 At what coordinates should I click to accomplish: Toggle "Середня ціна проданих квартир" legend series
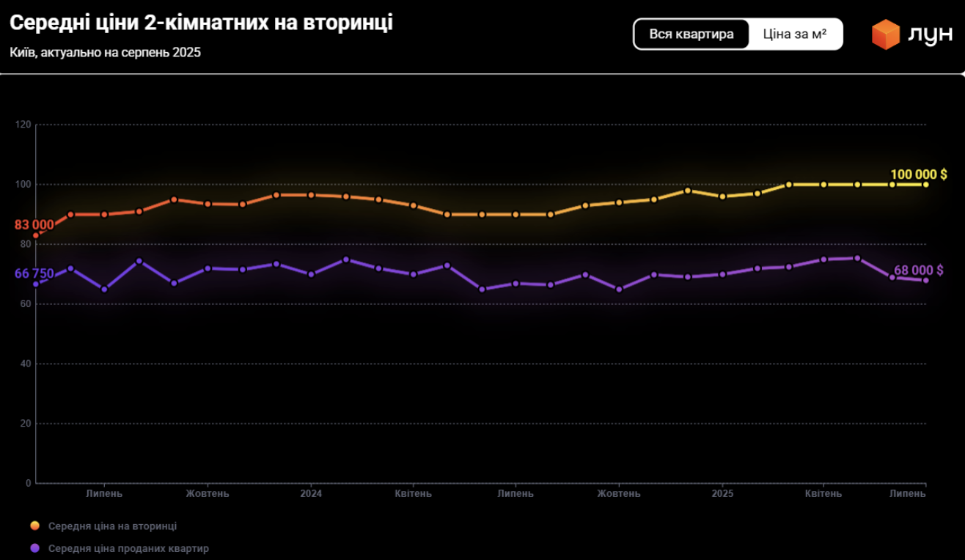128,548
